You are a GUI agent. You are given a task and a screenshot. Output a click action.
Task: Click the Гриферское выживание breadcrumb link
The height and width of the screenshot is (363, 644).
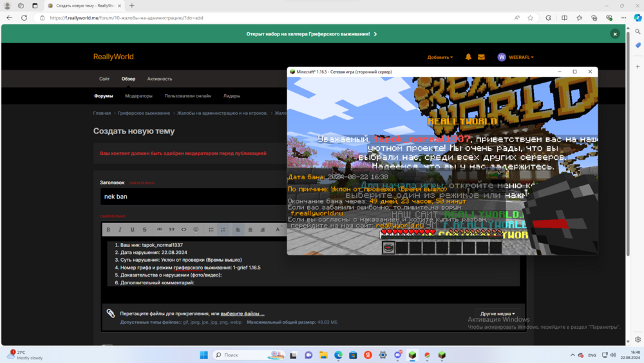point(144,113)
